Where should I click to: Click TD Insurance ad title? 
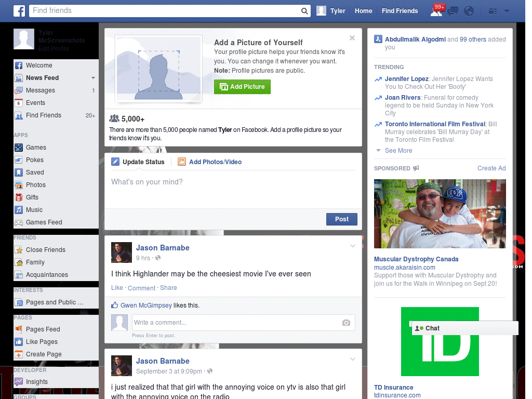point(394,388)
